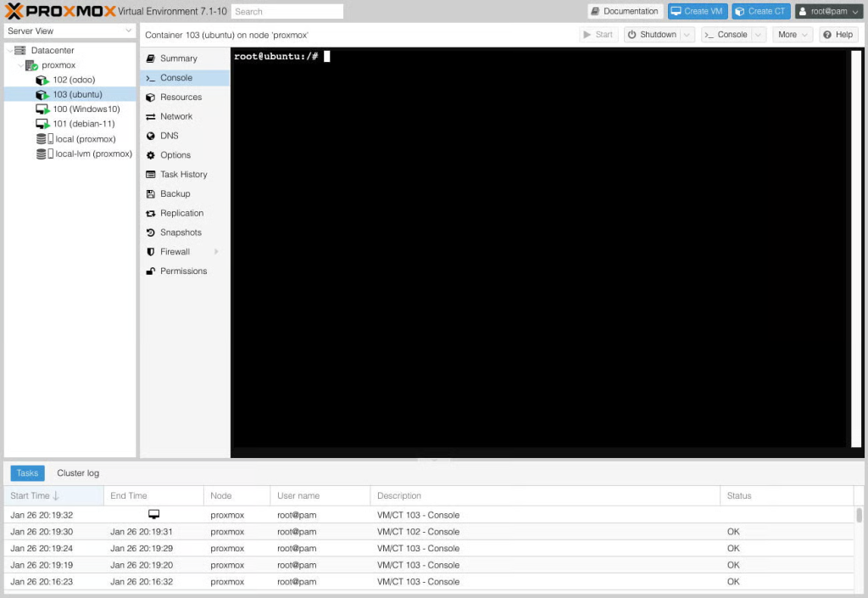Click the Permissions unlock icon

tap(151, 271)
